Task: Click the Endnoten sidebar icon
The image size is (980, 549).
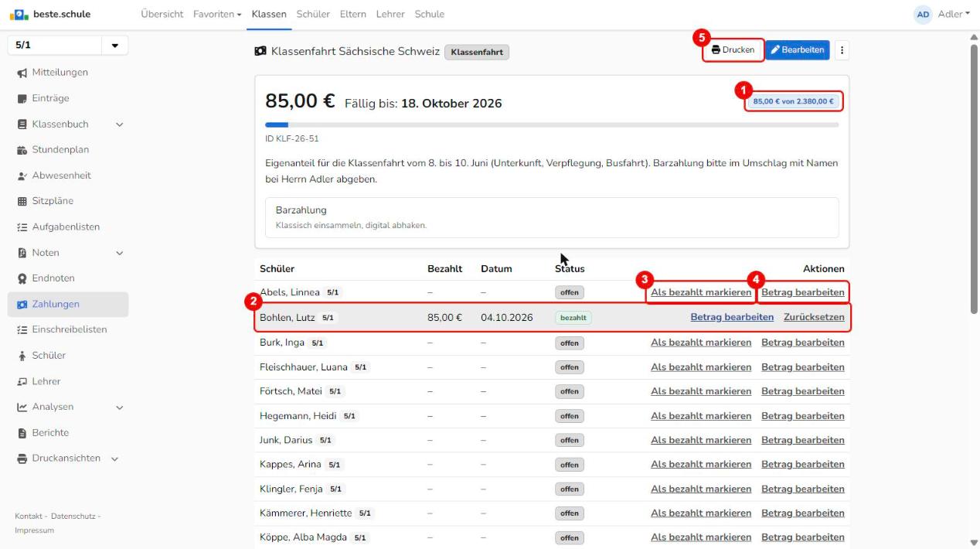Action: tap(21, 278)
